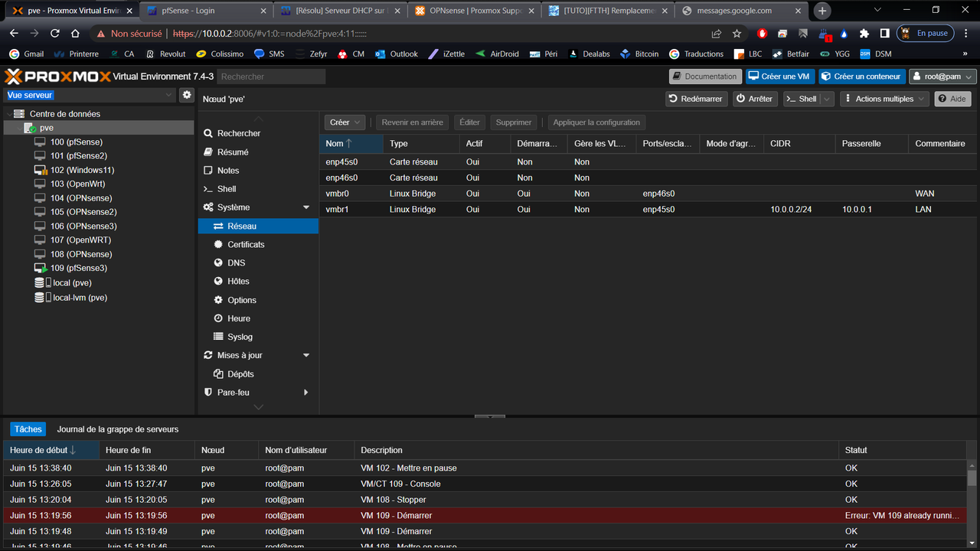Image resolution: width=980 pixels, height=551 pixels.
Task: Click the Dépôts files icon
Action: (218, 374)
